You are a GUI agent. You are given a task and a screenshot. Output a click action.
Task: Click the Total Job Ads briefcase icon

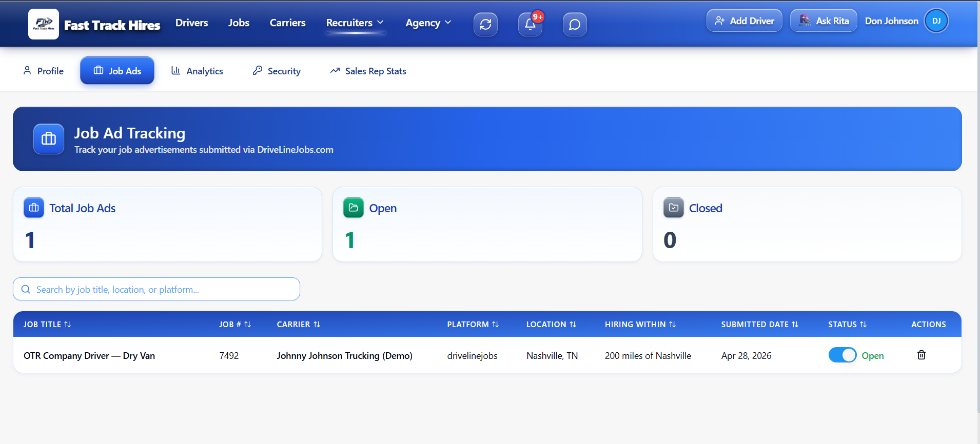click(x=34, y=208)
